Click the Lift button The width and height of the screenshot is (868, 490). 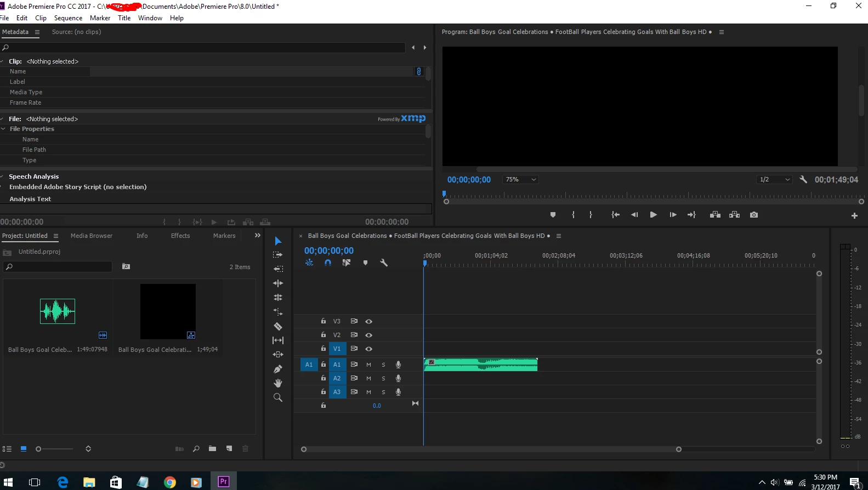pyautogui.click(x=715, y=215)
